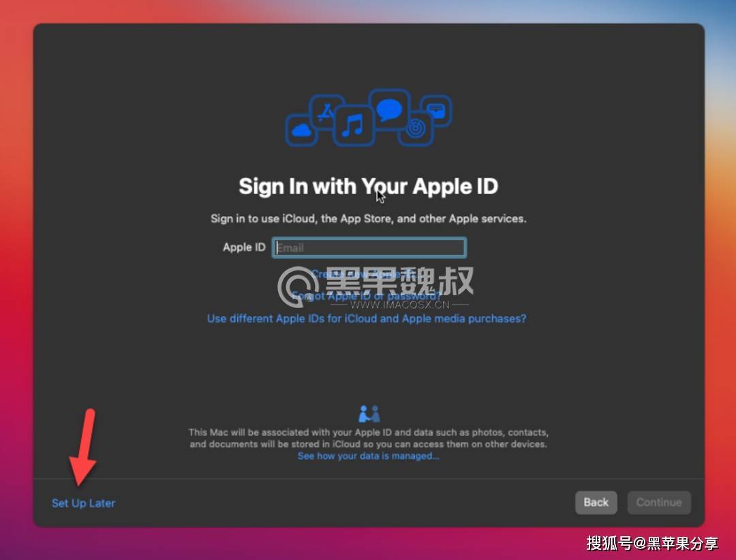Image resolution: width=736 pixels, height=560 pixels.
Task: Click the Wallet card icon
Action: click(x=436, y=111)
